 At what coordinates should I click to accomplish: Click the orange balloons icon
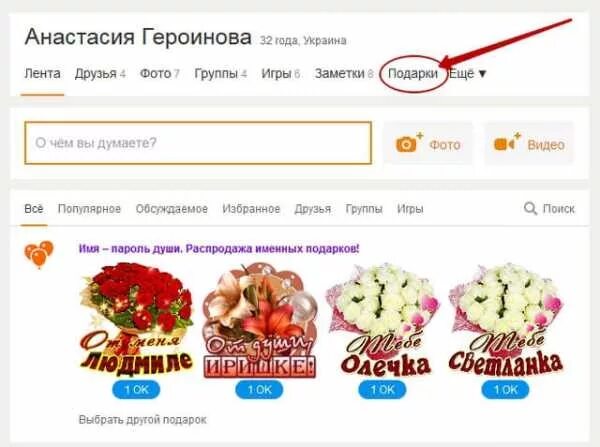[39, 254]
